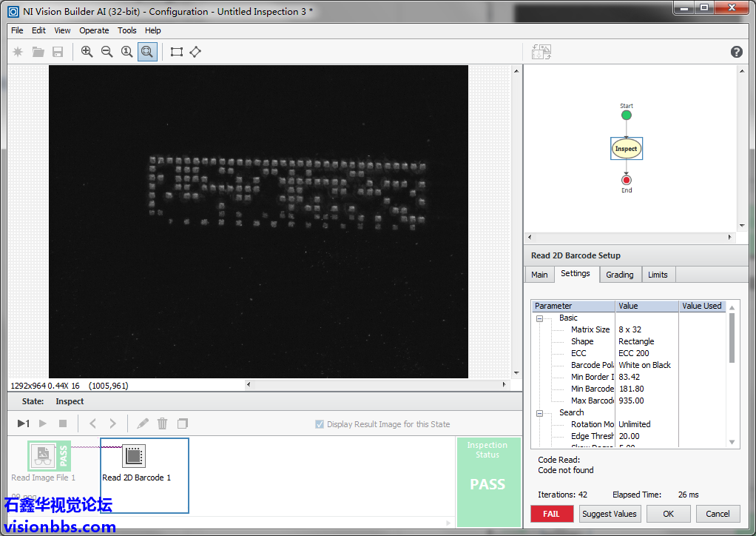Click the Zoom Out magnifier icon

[x=107, y=52]
